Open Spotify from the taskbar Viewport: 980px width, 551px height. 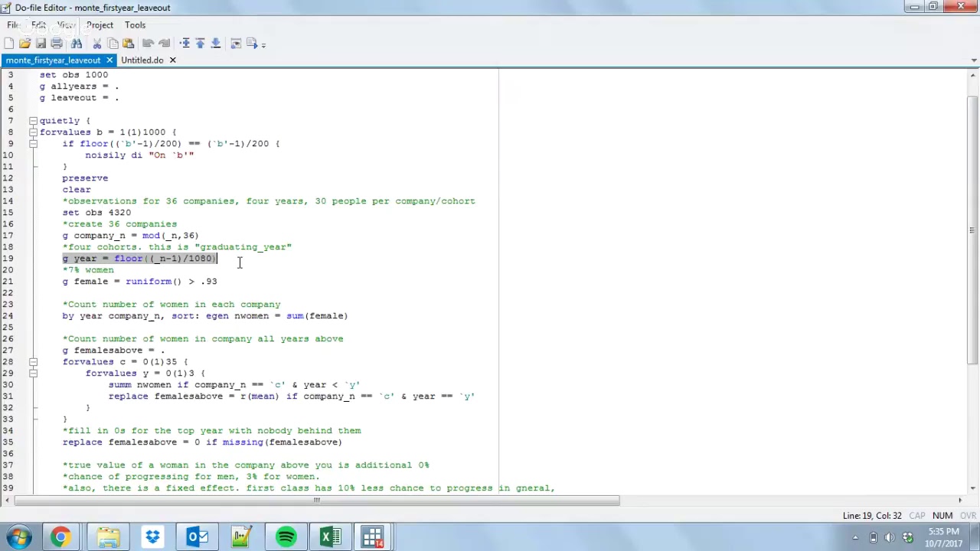(286, 537)
